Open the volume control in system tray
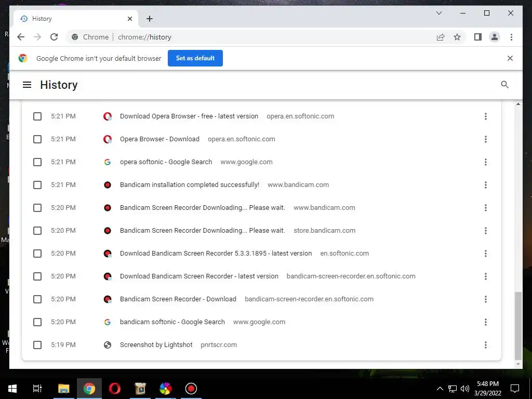The height and width of the screenshot is (399, 532). pyautogui.click(x=465, y=389)
